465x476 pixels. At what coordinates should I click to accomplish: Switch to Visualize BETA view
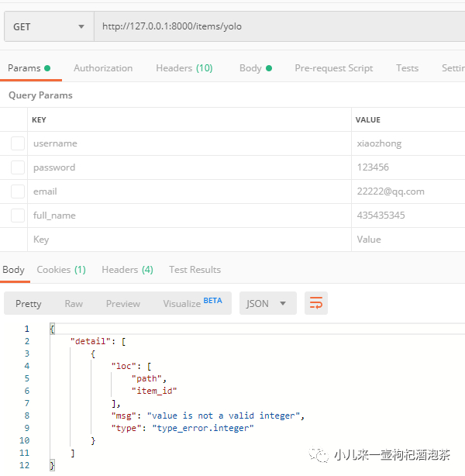191,303
